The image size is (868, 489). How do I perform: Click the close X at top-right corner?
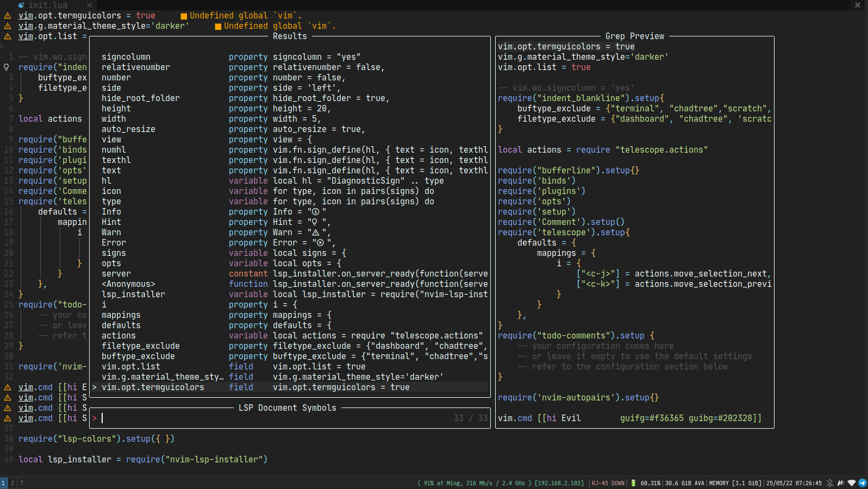click(x=858, y=5)
